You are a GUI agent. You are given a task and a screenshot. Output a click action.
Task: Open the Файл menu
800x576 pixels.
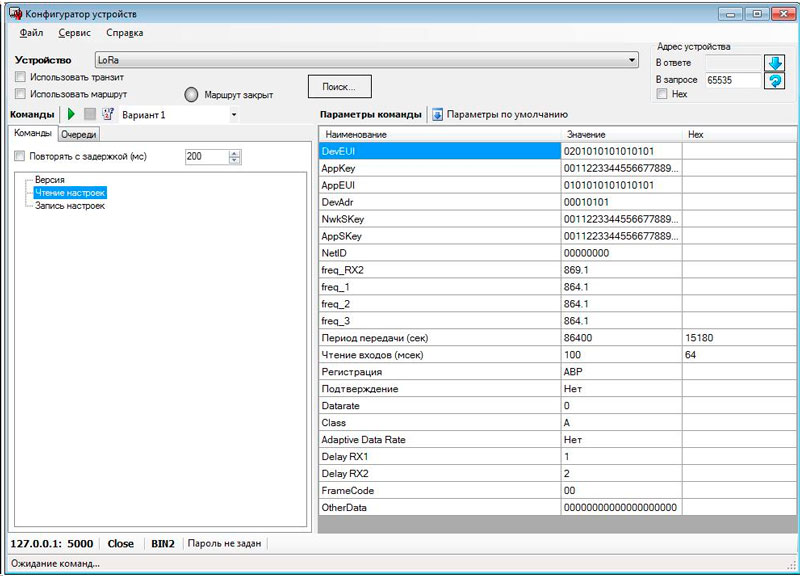(x=31, y=33)
